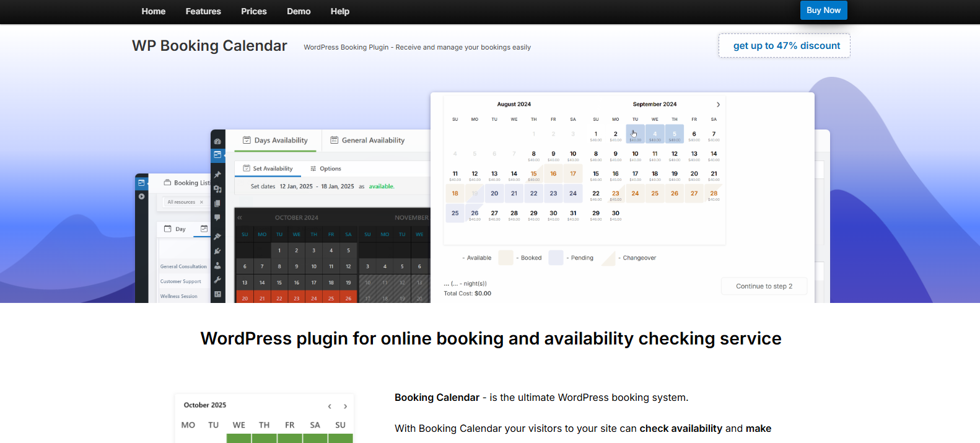Click the Continue to step 2 button
The width and height of the screenshot is (980, 443).
tap(764, 286)
